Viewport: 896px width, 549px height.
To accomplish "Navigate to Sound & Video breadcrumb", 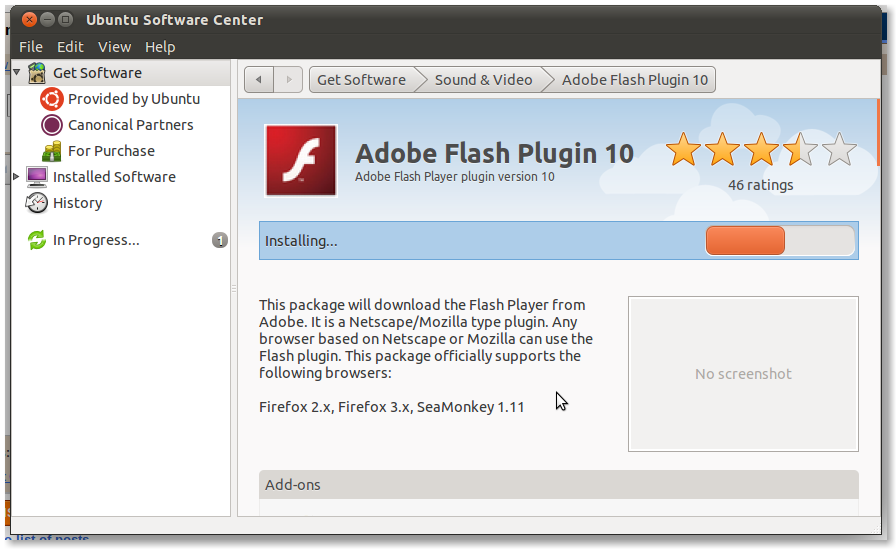I will (x=483, y=80).
